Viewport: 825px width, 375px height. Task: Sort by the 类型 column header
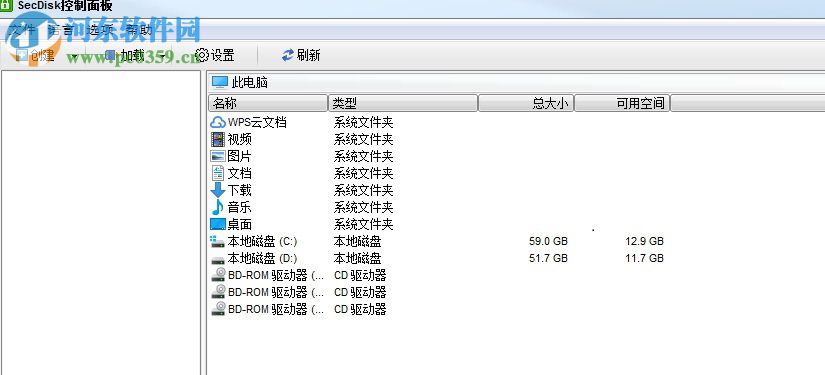point(404,103)
